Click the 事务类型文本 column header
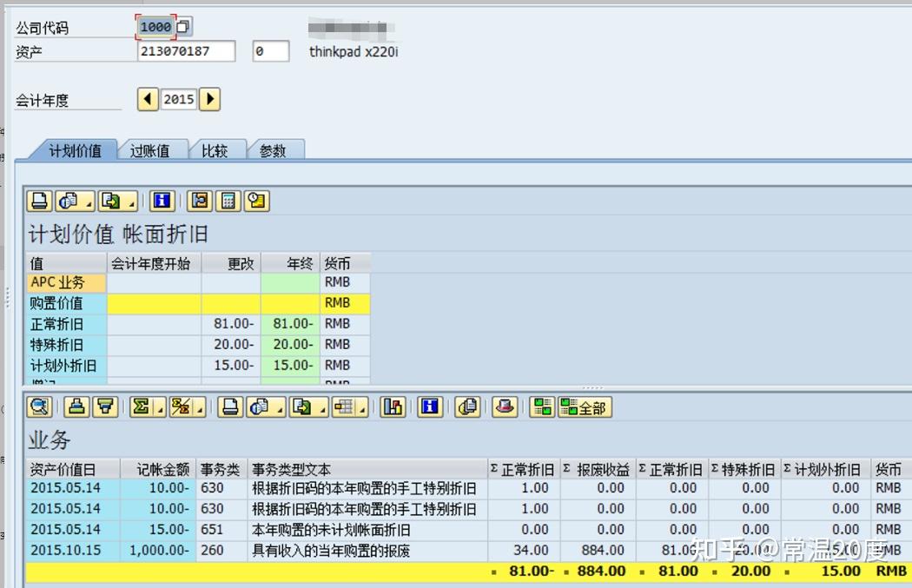 [x=367, y=469]
